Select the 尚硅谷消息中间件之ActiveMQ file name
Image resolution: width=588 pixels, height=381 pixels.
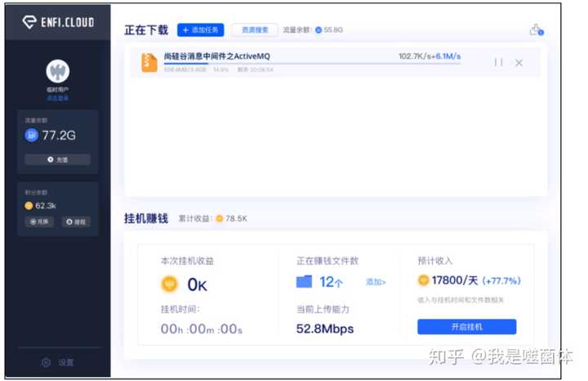(216, 56)
